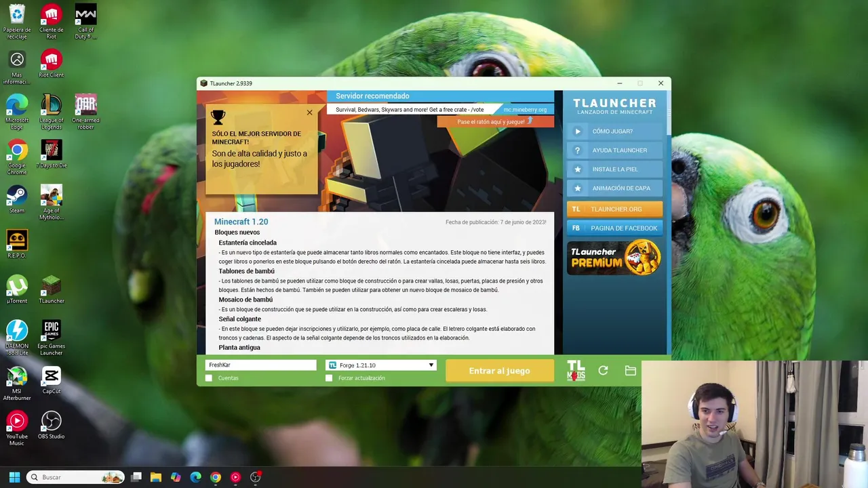868x488 pixels.
Task: Select Epic Games Launcher desktop icon
Action: click(x=52, y=338)
